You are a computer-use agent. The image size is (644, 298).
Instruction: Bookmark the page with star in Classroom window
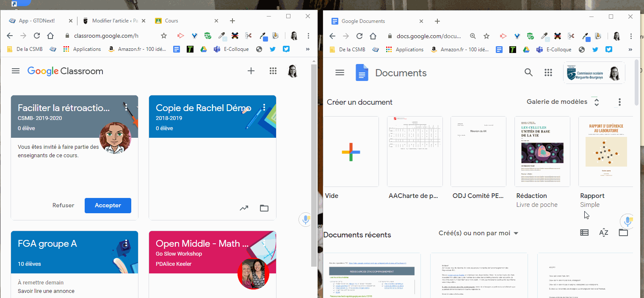click(x=163, y=36)
